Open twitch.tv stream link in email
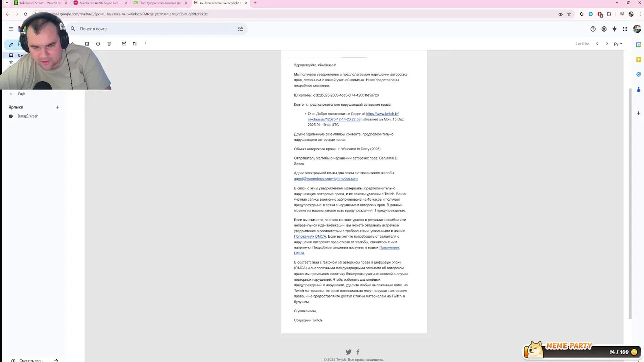 point(353,116)
